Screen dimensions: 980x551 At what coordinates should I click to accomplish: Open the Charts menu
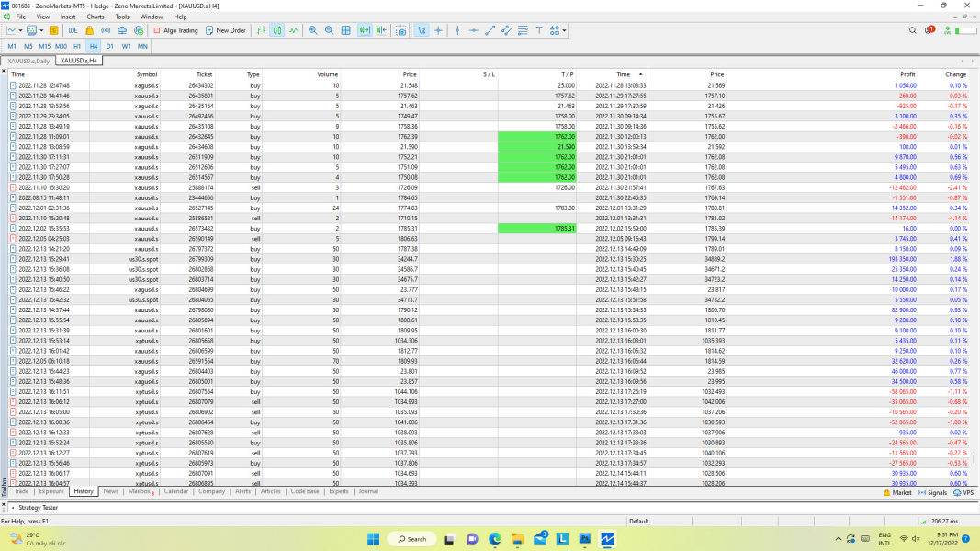[95, 17]
